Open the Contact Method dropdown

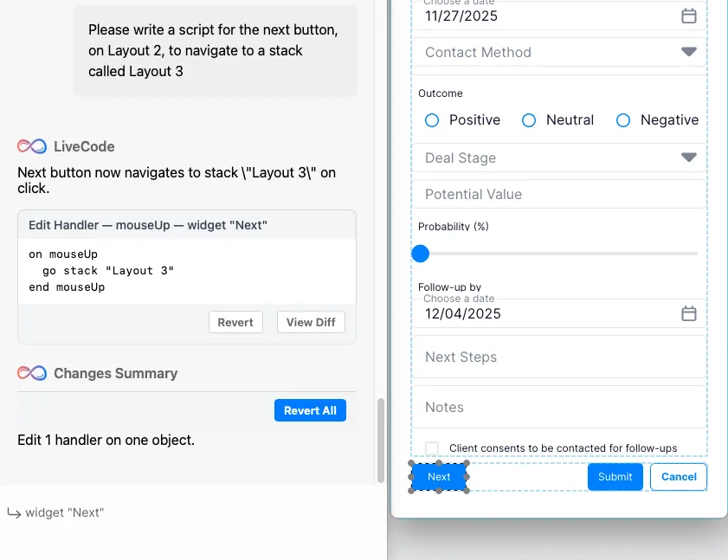pyautogui.click(x=689, y=52)
